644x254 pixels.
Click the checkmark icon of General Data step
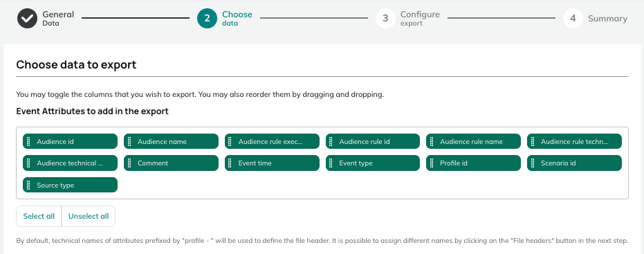click(x=27, y=18)
